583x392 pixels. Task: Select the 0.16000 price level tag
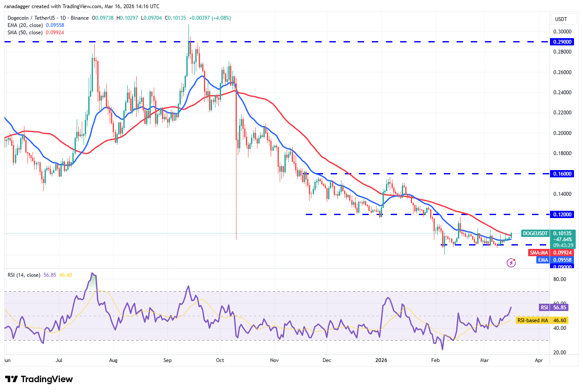pyautogui.click(x=562, y=174)
